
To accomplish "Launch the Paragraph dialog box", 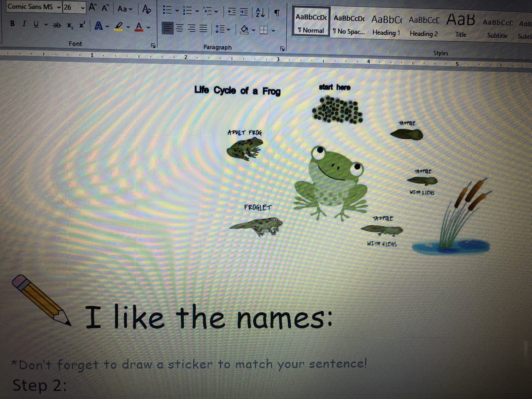I will [x=282, y=48].
